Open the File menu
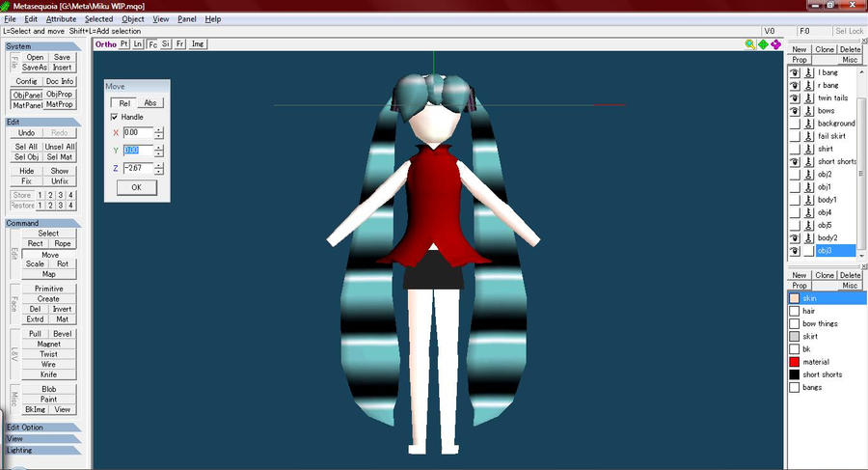This screenshot has height=470, width=868. (x=10, y=19)
